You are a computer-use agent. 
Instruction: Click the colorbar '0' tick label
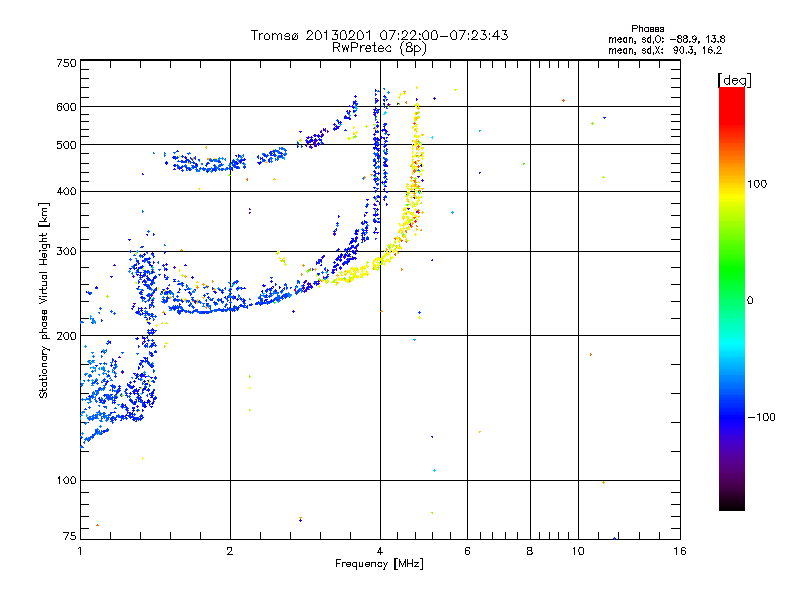coord(750,301)
